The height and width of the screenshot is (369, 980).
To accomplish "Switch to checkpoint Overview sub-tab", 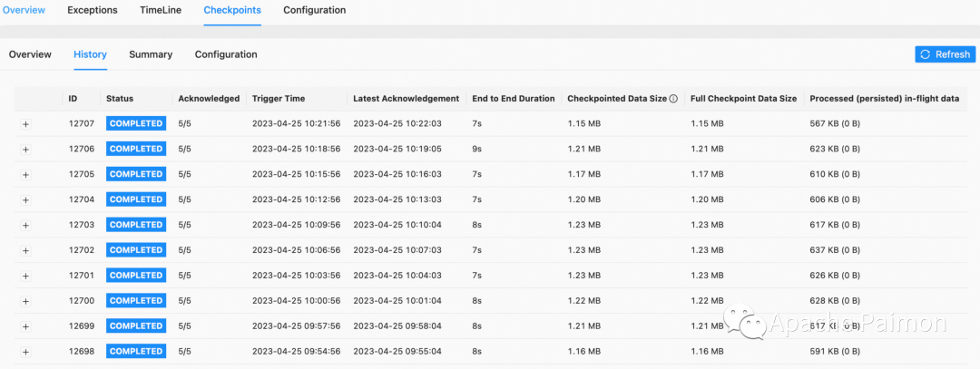I will 30,54.
